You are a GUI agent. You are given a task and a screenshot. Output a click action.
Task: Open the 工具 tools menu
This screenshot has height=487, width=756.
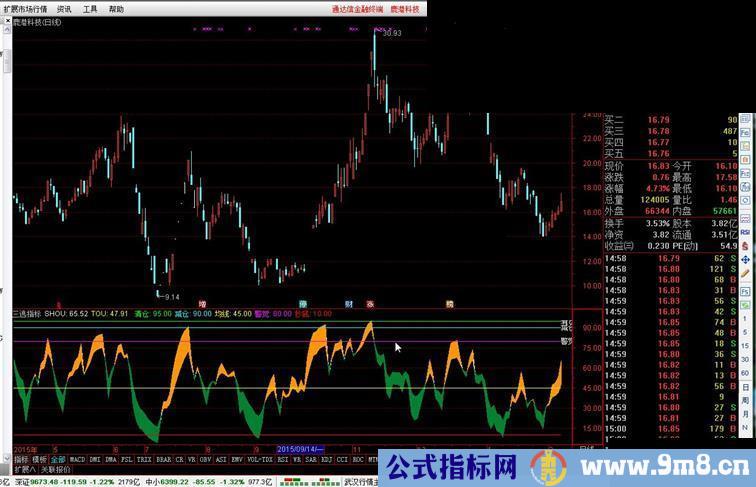[x=90, y=8]
